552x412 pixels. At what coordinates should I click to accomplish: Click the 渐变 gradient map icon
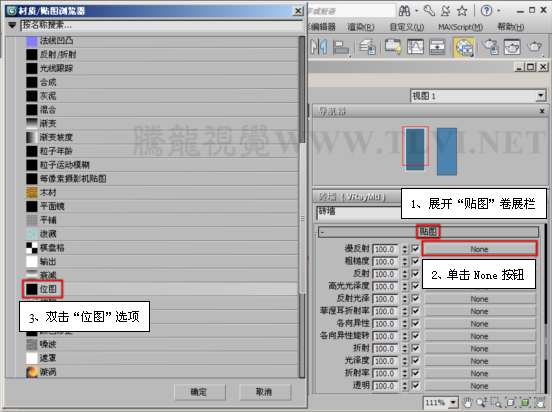32,124
